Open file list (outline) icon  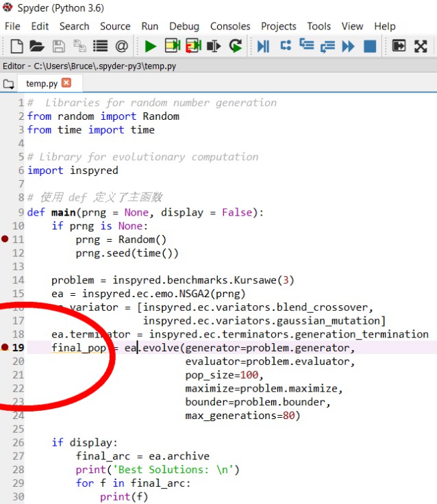click(100, 46)
